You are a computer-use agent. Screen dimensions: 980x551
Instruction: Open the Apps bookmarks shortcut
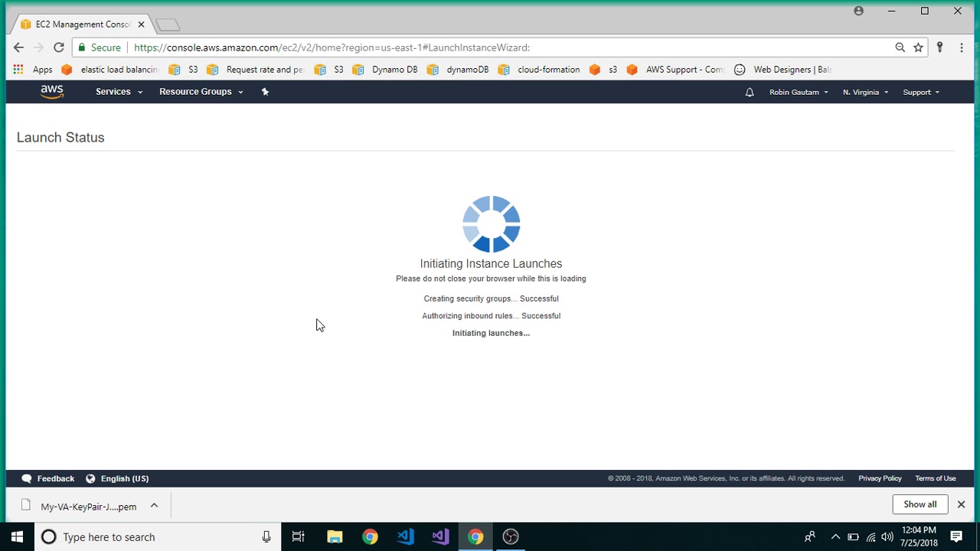(33, 70)
